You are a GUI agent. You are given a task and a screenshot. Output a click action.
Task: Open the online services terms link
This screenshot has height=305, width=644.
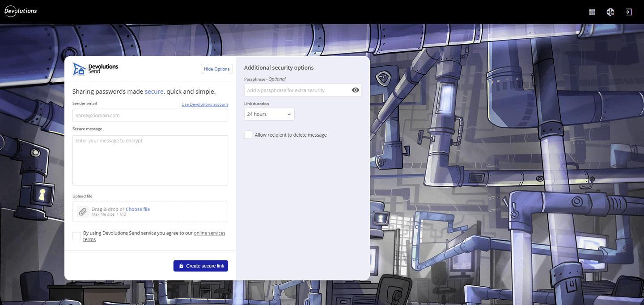tap(209, 233)
